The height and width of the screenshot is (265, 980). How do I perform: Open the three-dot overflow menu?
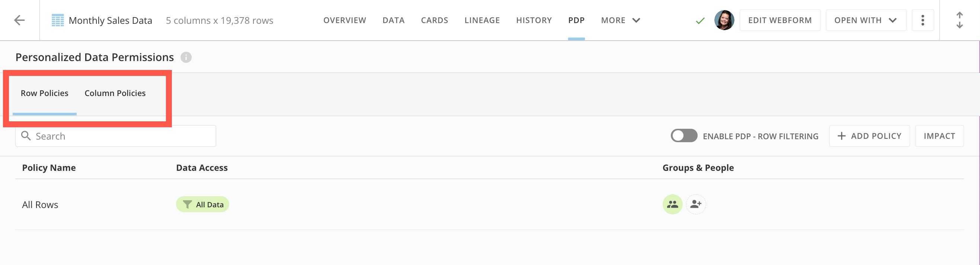point(923,20)
